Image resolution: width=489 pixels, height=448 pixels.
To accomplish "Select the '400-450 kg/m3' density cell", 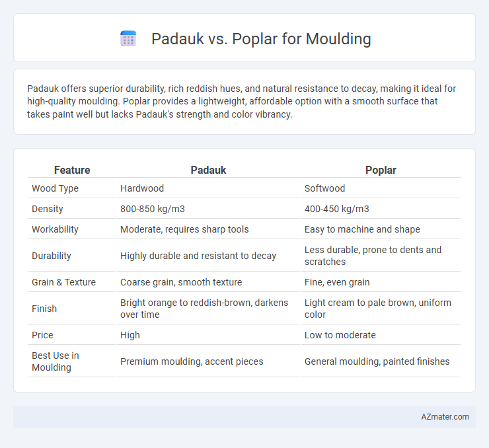I will pyautogui.click(x=337, y=209).
